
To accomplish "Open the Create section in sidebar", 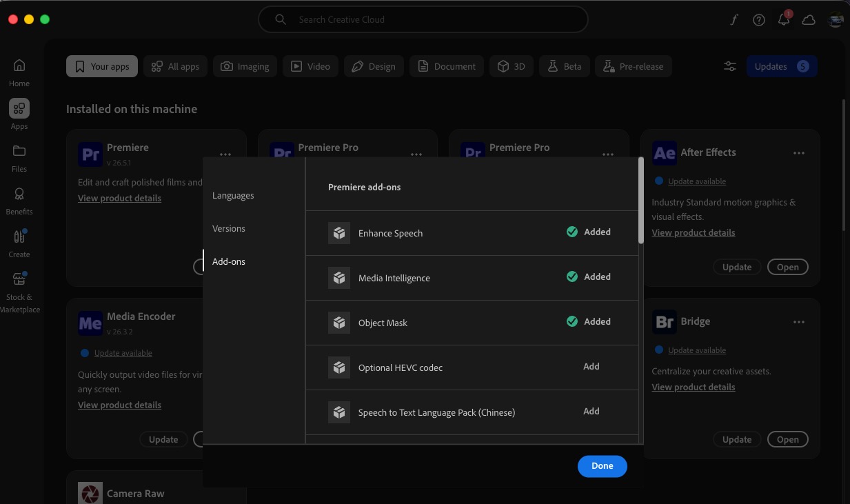I will click(19, 243).
